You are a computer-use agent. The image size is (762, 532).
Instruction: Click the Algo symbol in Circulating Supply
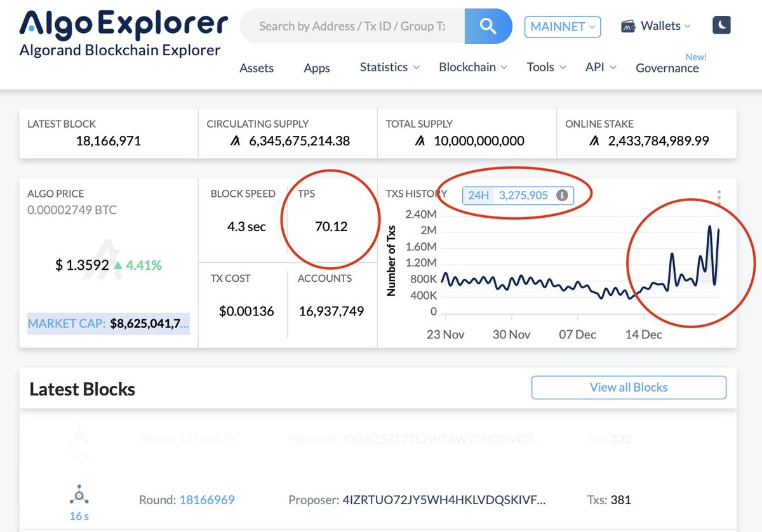pos(236,141)
